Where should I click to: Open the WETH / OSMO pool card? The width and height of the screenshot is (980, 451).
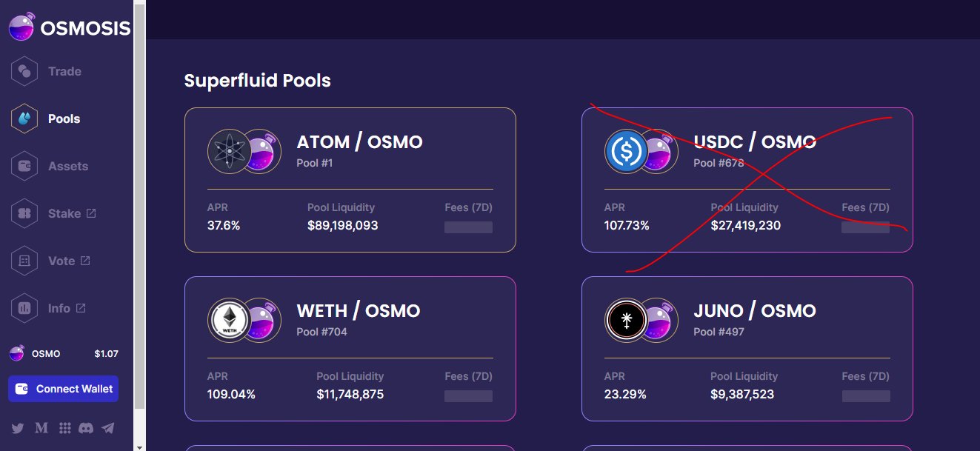(x=350, y=349)
